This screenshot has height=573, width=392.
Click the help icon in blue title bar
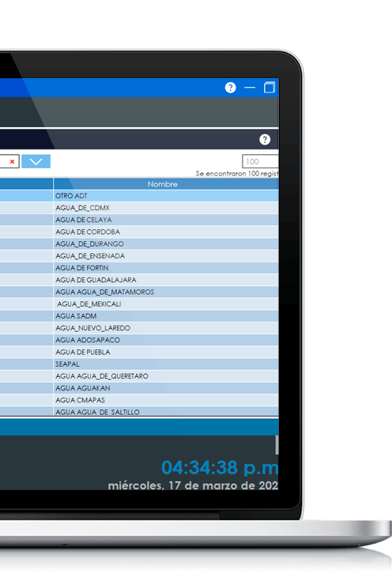coord(231,88)
